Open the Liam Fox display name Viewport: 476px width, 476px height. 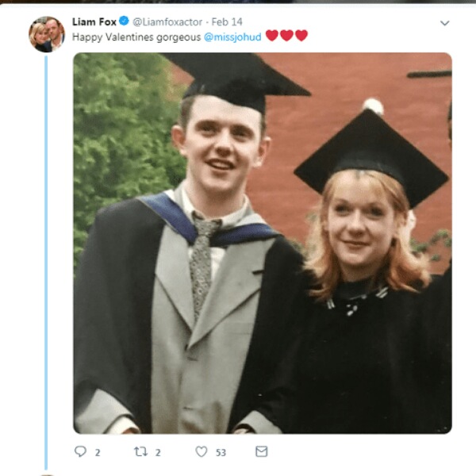[x=94, y=22]
